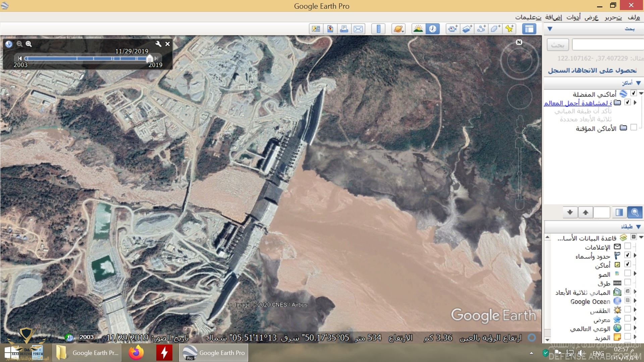Uncheck the أماكني المفضلة checkbox
Viewport: 644px width, 362px height.
[x=634, y=94]
